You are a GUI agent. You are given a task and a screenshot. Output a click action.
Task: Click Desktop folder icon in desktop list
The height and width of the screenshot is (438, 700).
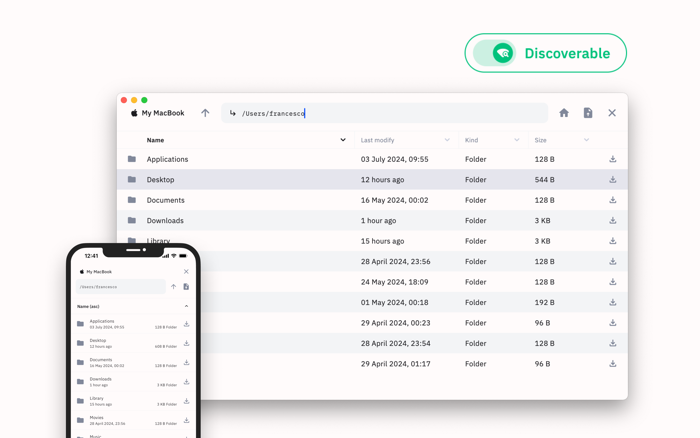click(132, 179)
